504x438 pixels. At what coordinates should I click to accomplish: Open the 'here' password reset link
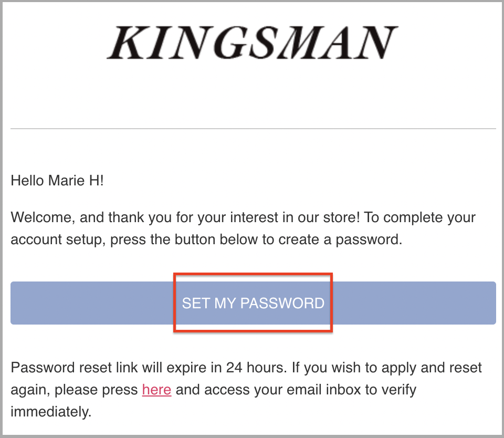(156, 390)
